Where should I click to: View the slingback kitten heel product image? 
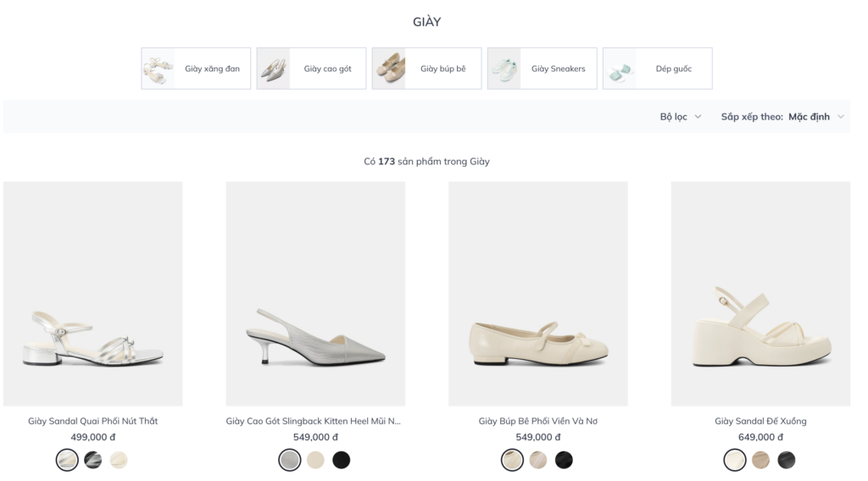pos(315,294)
